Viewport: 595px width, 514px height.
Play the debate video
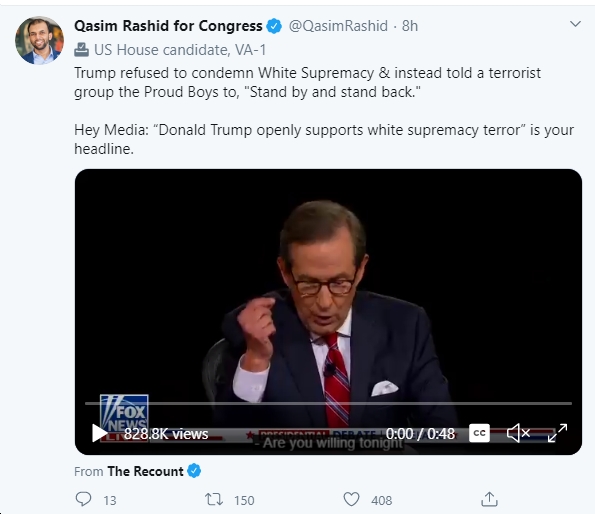[99, 433]
